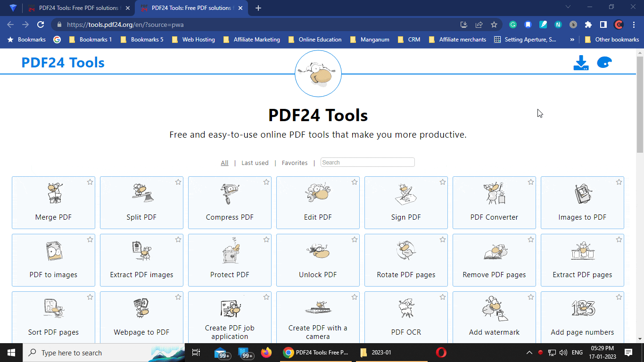Image resolution: width=644 pixels, height=362 pixels.
Task: Open a new browser tab
Action: tap(258, 8)
